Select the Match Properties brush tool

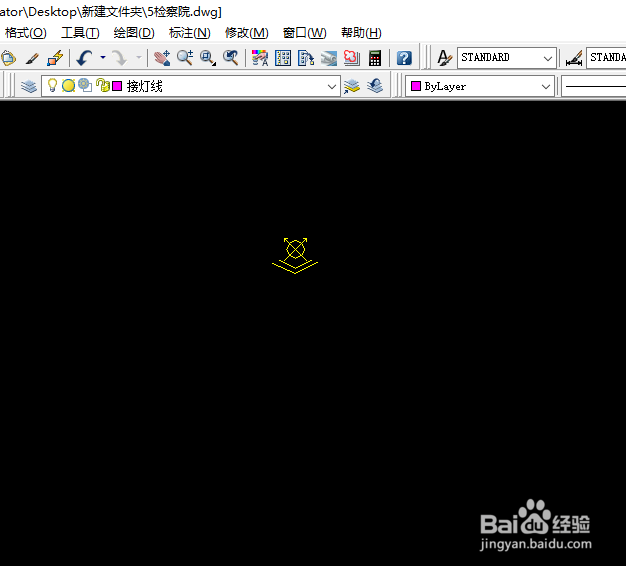coord(32,58)
